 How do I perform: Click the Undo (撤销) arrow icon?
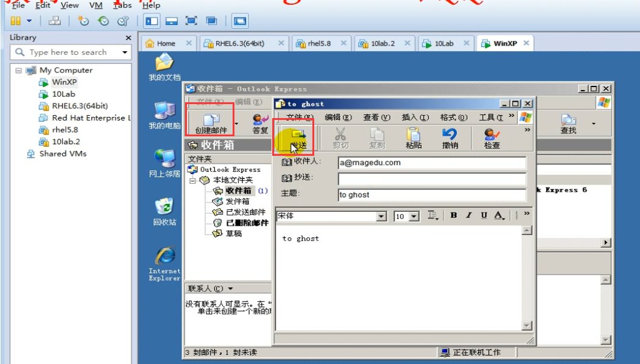point(450,138)
